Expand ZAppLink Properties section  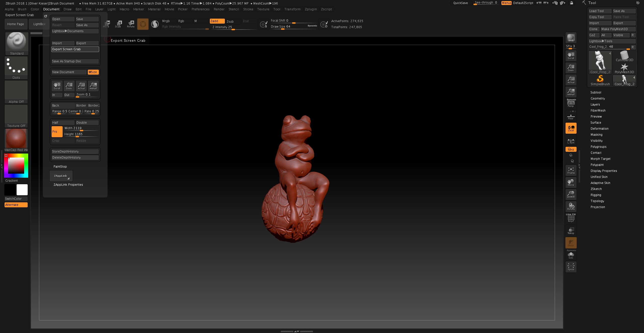click(68, 185)
